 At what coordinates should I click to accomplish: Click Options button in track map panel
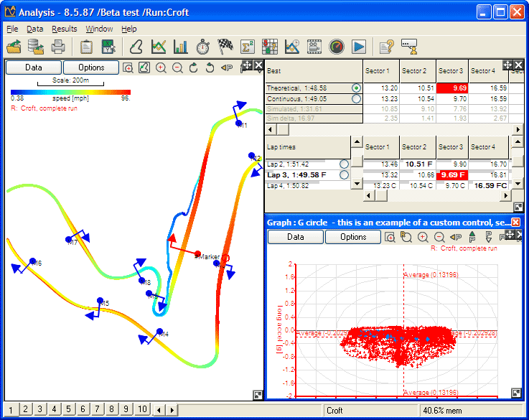click(x=91, y=67)
